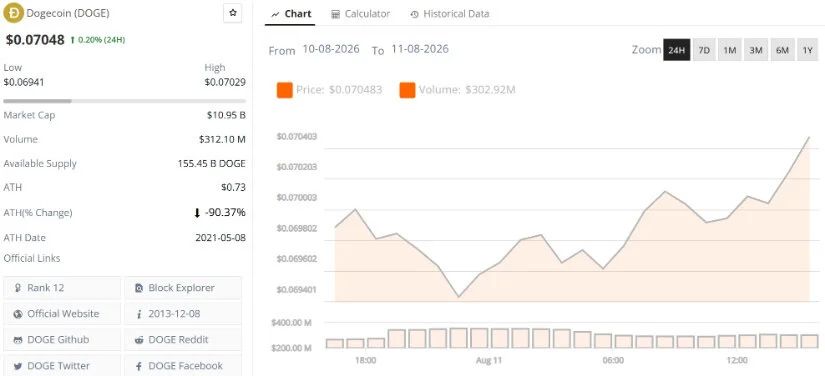Set zoom to 1Y
The height and width of the screenshot is (376, 825).
click(808, 50)
